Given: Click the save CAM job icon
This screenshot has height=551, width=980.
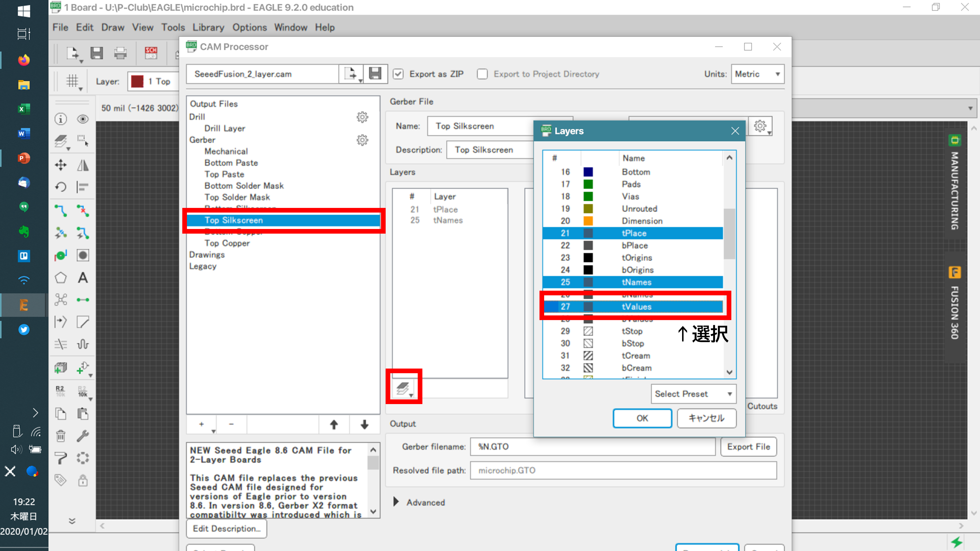Looking at the screenshot, I should (x=375, y=74).
